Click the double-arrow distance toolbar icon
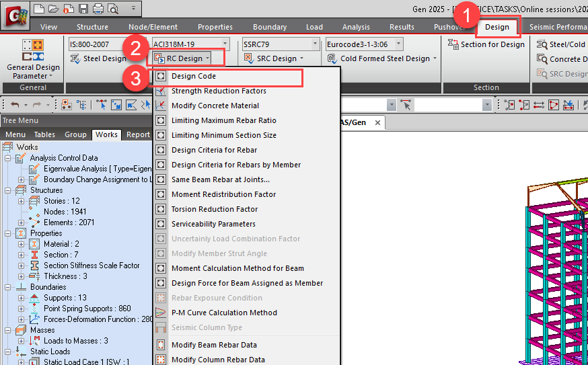 click(539, 105)
